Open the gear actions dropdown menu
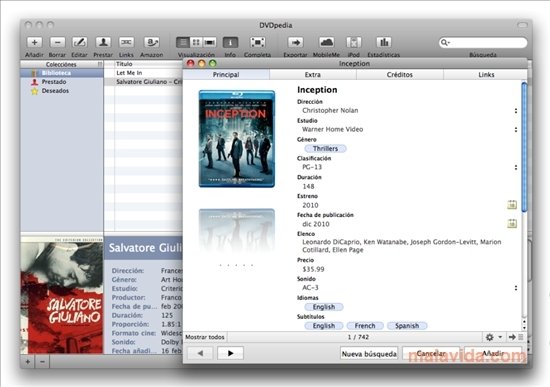 tap(494, 337)
